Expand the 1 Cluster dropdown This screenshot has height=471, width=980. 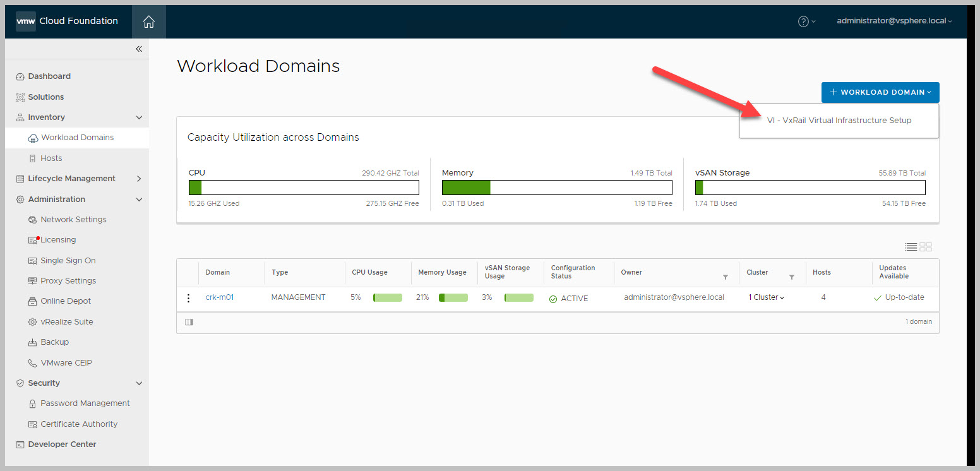click(x=766, y=297)
